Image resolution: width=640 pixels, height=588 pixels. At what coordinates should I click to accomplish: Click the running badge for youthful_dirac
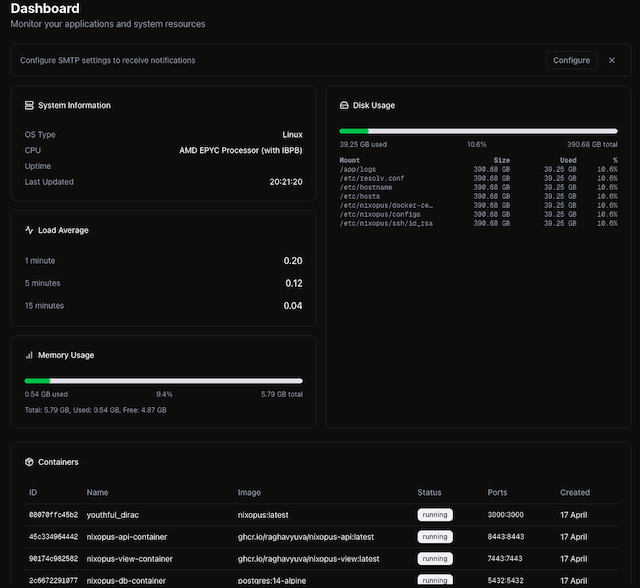435,515
